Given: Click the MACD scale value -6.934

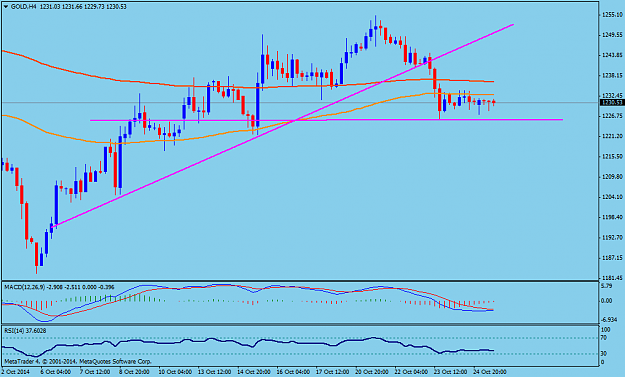Looking at the screenshot, I should click(609, 320).
